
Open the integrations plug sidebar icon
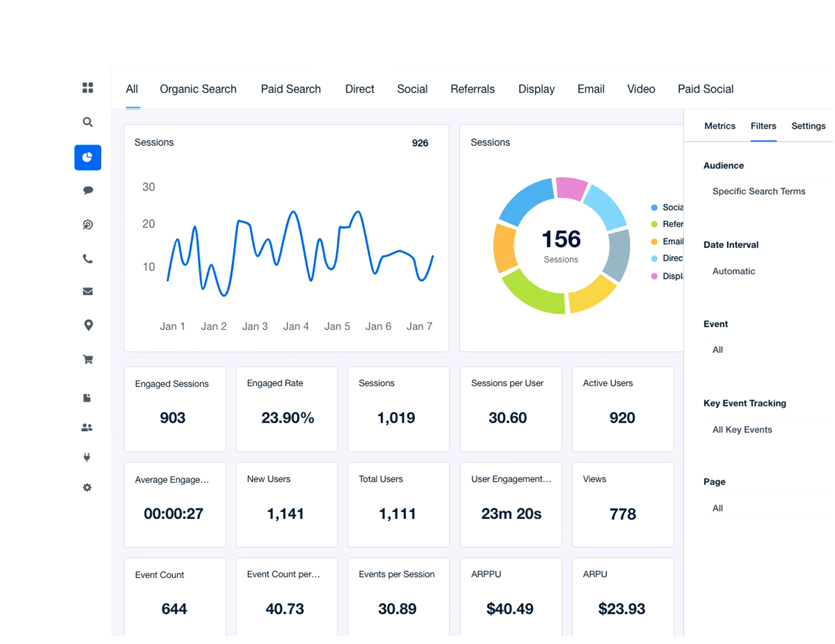click(87, 457)
